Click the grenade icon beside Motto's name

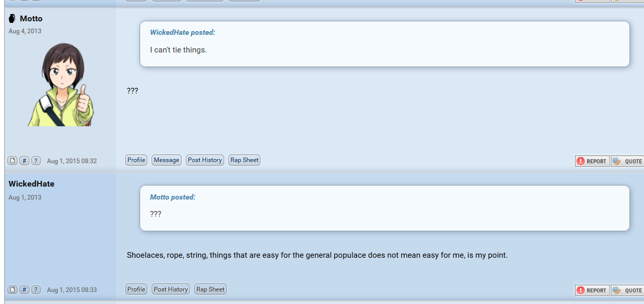pyautogui.click(x=12, y=19)
